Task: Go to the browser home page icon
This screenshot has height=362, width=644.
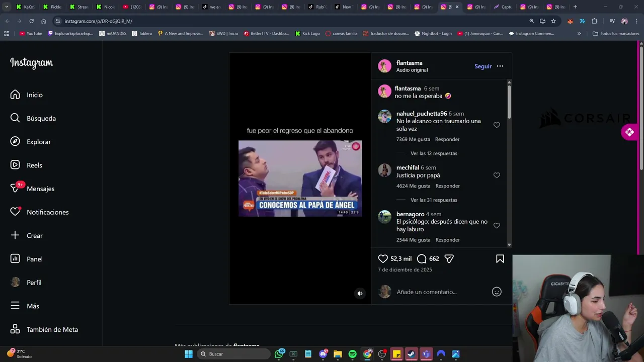Action: pos(43,21)
